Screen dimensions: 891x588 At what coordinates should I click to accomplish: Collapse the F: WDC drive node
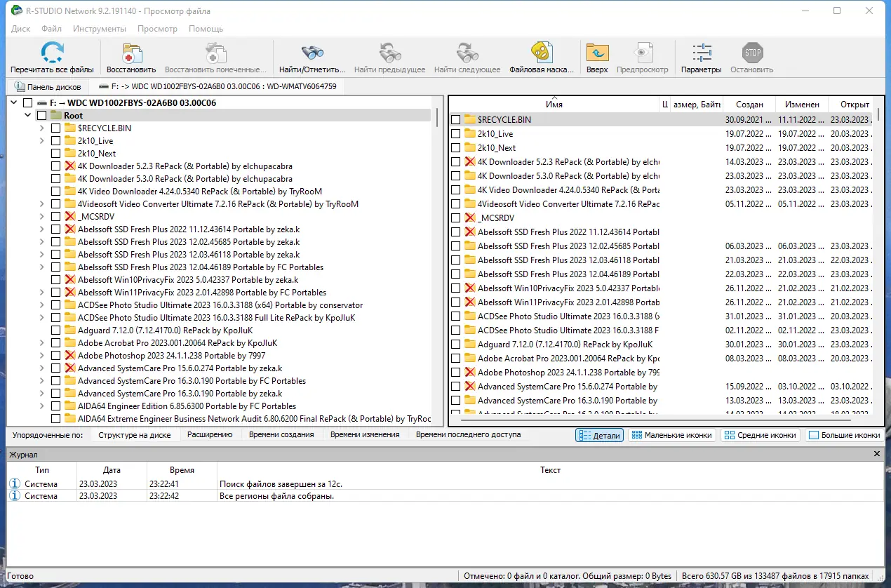15,103
